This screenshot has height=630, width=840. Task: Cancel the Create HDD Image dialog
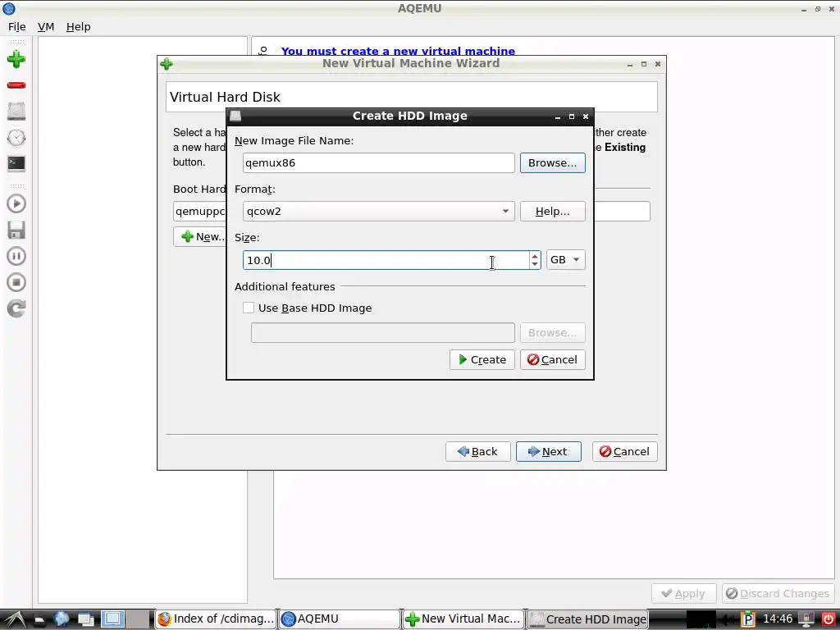[x=552, y=359]
